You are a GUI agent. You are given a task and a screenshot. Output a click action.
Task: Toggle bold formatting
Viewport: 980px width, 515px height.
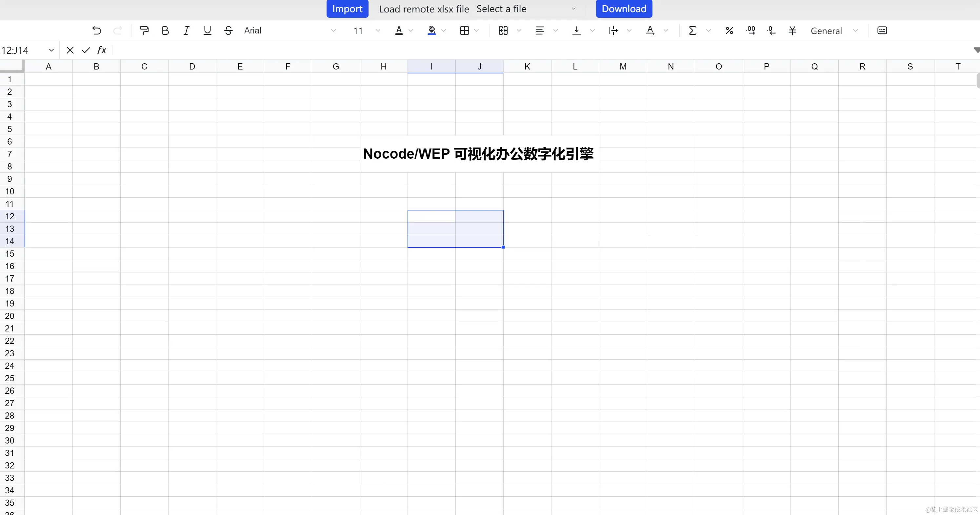(x=165, y=30)
